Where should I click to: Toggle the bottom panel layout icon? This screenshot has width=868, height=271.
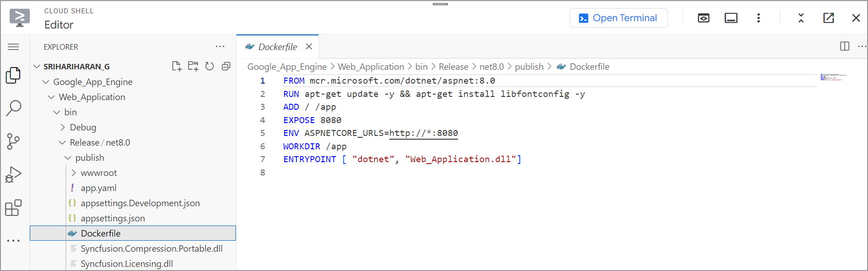[x=731, y=18]
